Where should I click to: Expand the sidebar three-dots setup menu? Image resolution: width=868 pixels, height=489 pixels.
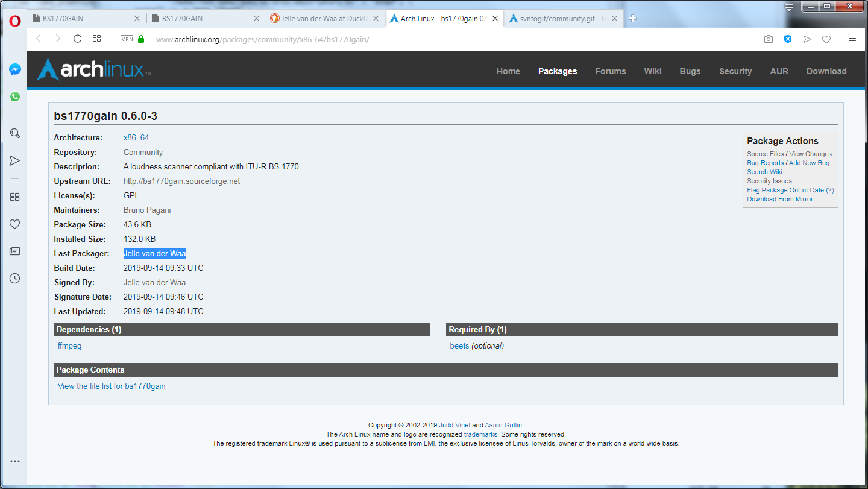pos(15,461)
